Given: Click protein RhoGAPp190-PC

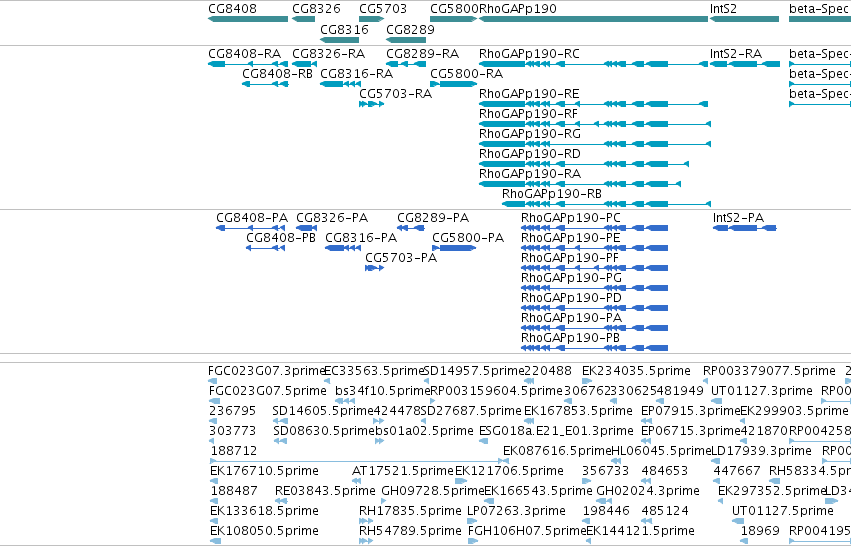Looking at the screenshot, I should pos(594,228).
